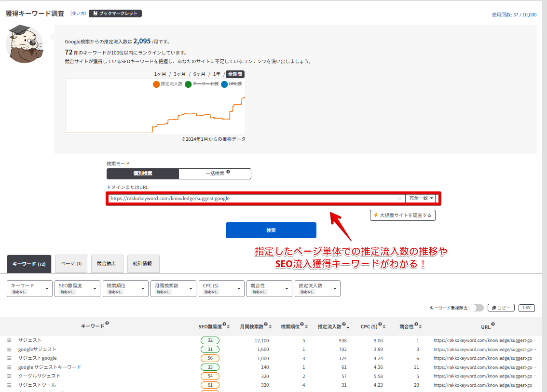Sort by 推定流入数 column arrow

tap(348, 327)
